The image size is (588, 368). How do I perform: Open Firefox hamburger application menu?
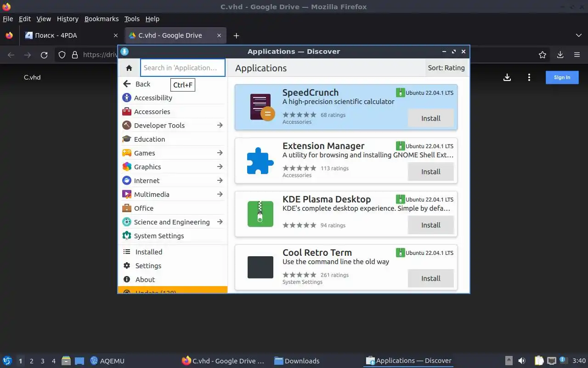click(577, 55)
